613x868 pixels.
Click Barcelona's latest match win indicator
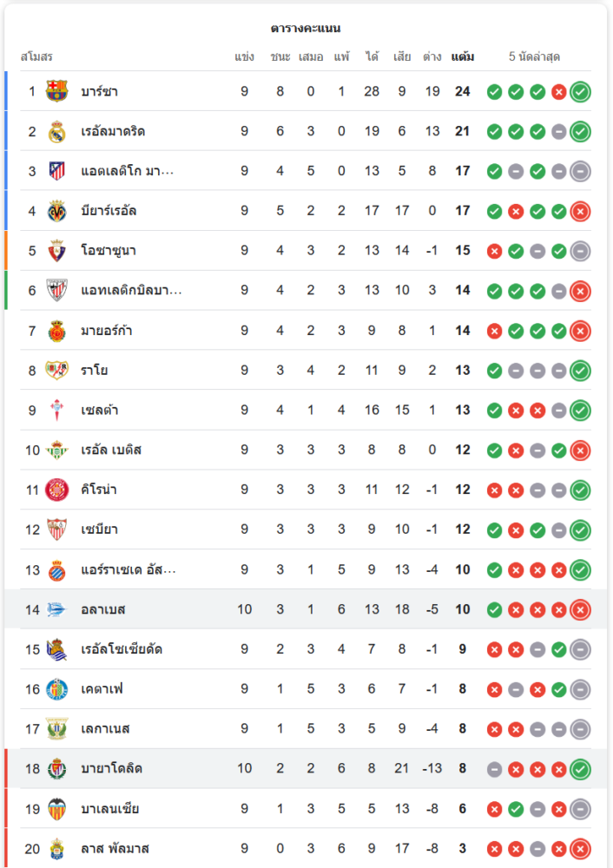click(581, 91)
